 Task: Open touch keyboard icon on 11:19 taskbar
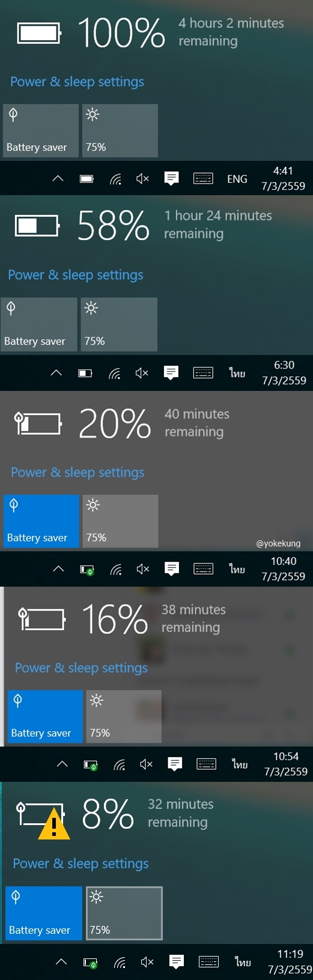click(208, 962)
